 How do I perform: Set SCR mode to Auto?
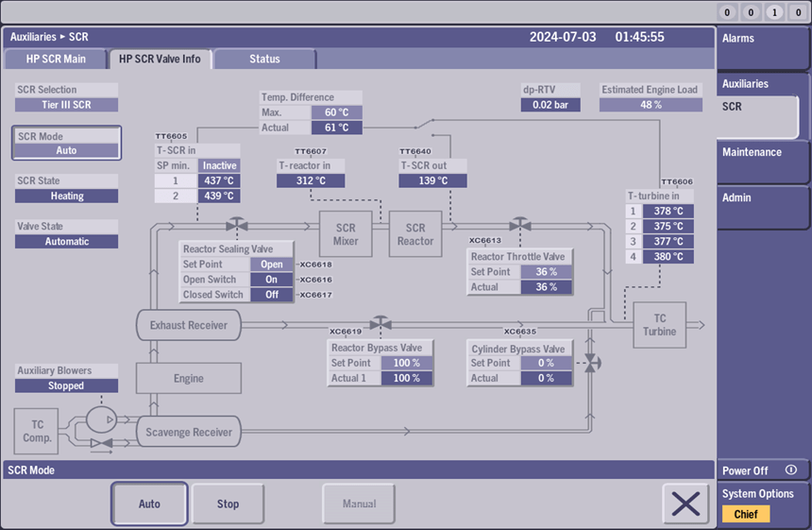click(x=149, y=504)
